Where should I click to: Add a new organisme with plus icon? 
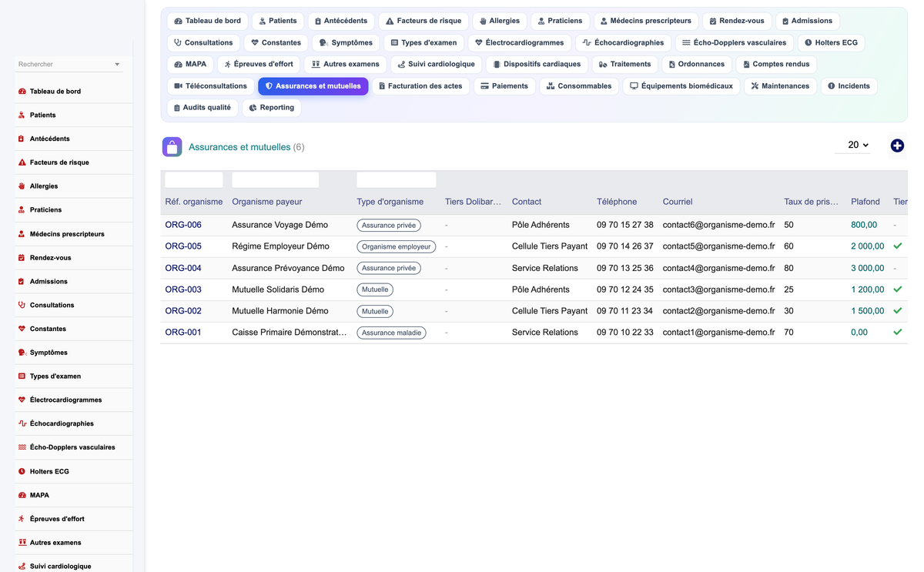[x=897, y=146]
